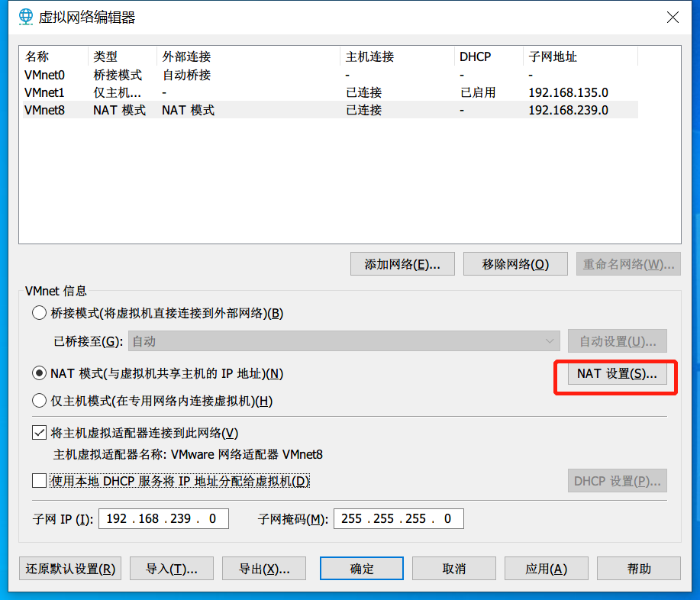This screenshot has height=600, width=700.
Task: Click the 取消 button
Action: [454, 568]
